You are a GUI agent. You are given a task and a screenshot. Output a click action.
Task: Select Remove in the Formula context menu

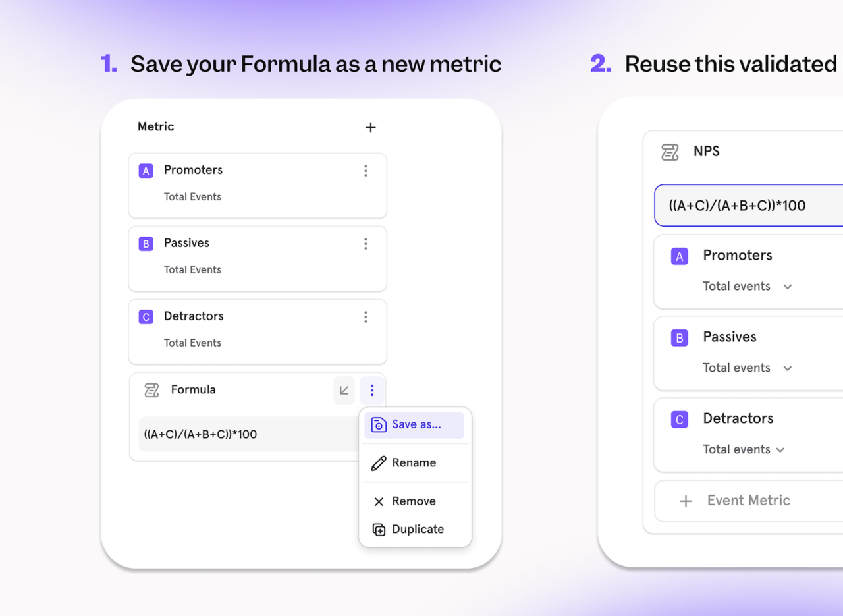(414, 501)
